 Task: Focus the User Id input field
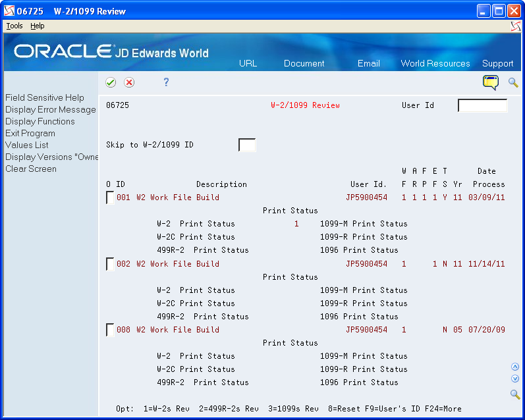coord(482,105)
